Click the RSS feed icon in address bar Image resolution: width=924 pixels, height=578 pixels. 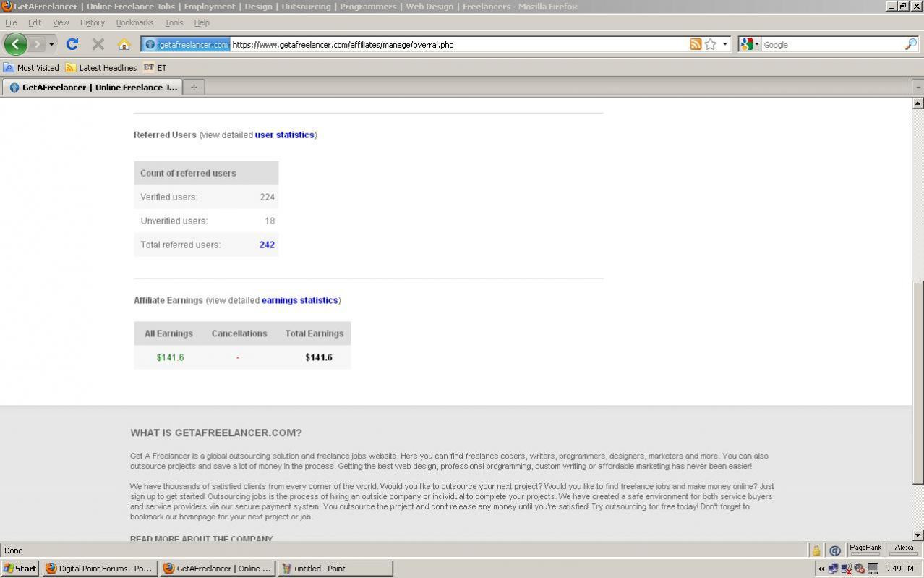[x=696, y=44]
